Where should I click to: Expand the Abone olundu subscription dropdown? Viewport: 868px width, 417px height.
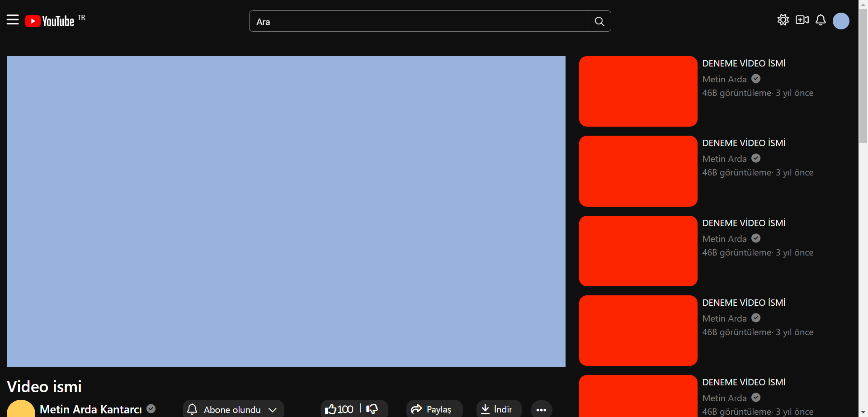pyautogui.click(x=273, y=409)
